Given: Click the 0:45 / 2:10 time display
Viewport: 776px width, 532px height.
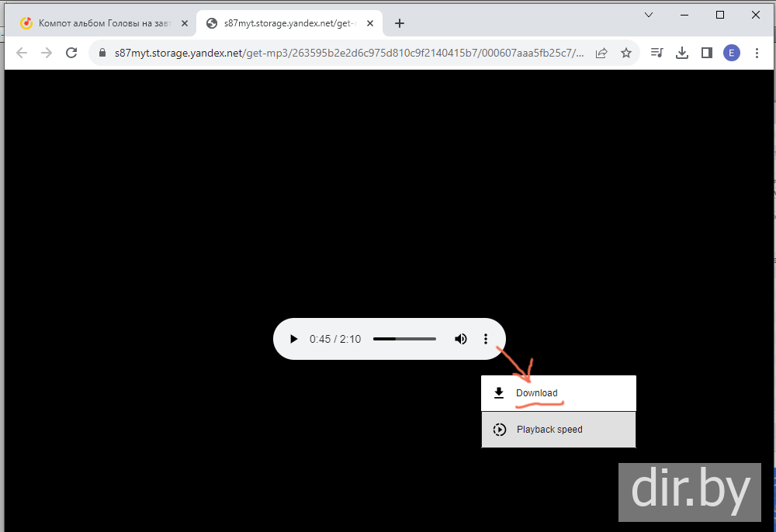Looking at the screenshot, I should pyautogui.click(x=335, y=339).
